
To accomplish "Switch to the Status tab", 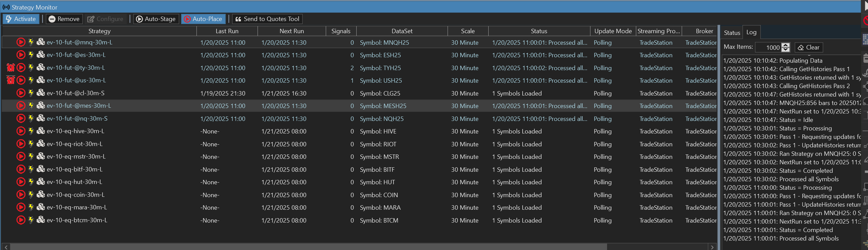I will tap(732, 33).
